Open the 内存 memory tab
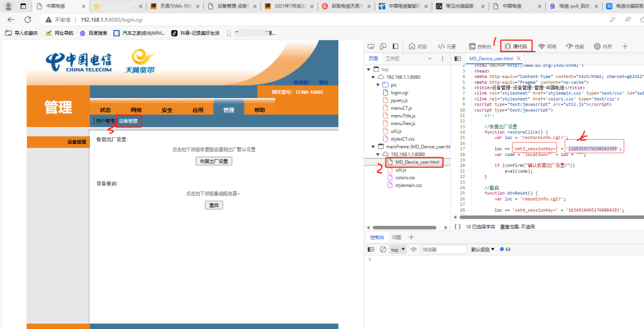The width and height of the screenshot is (644, 329). (603, 47)
